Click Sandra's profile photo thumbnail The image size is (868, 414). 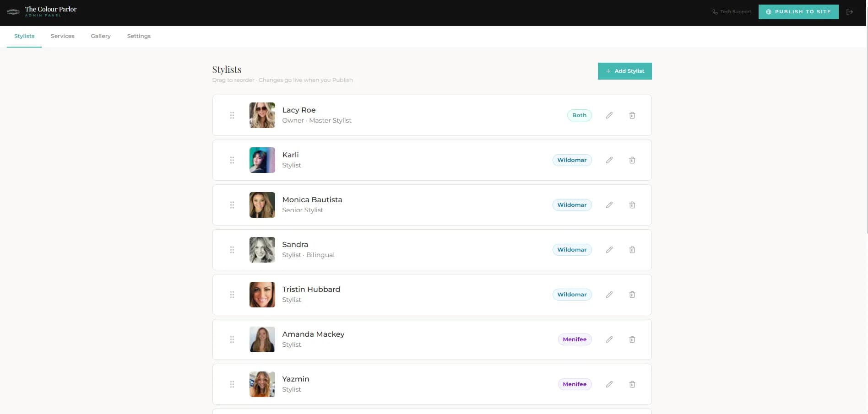click(x=262, y=250)
